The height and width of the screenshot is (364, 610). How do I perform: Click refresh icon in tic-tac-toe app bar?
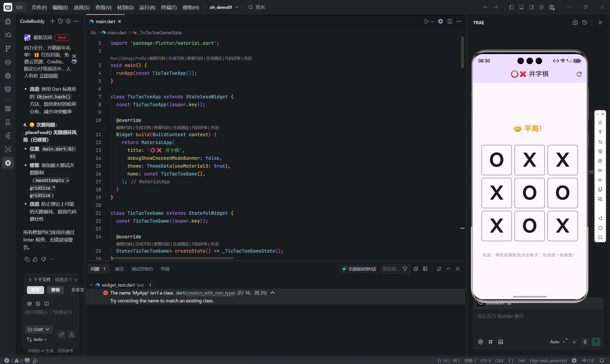pos(579,74)
